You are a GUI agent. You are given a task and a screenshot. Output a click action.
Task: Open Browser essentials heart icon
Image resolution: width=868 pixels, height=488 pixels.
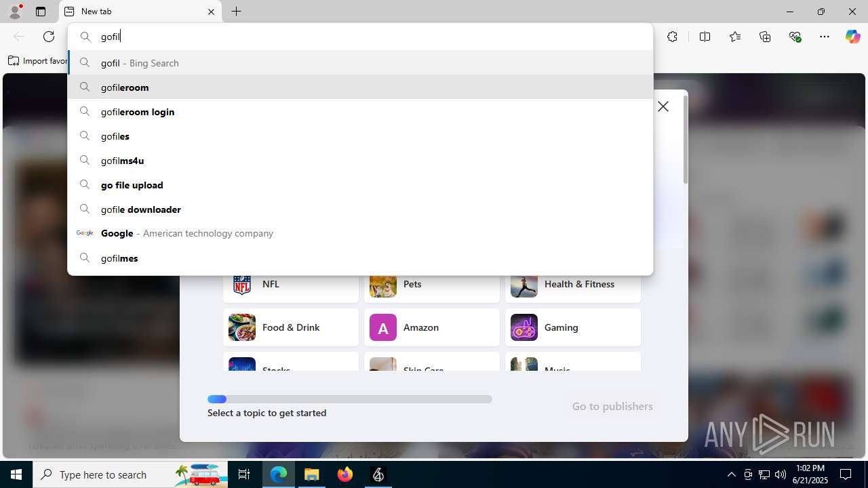click(x=795, y=37)
